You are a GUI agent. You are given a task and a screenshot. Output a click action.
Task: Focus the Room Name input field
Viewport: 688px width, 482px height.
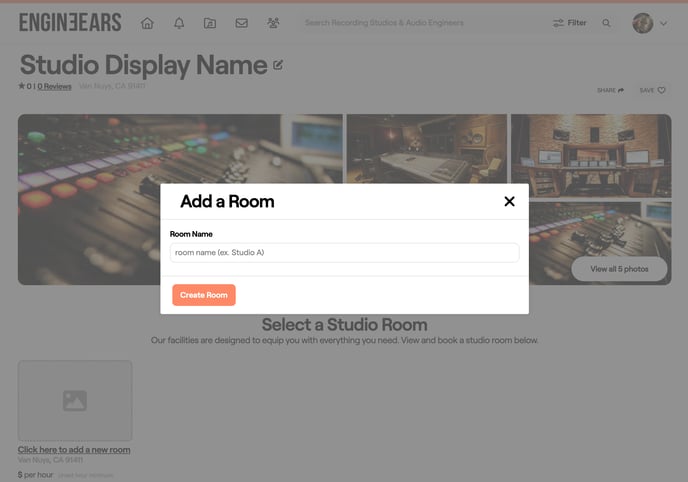pos(344,253)
